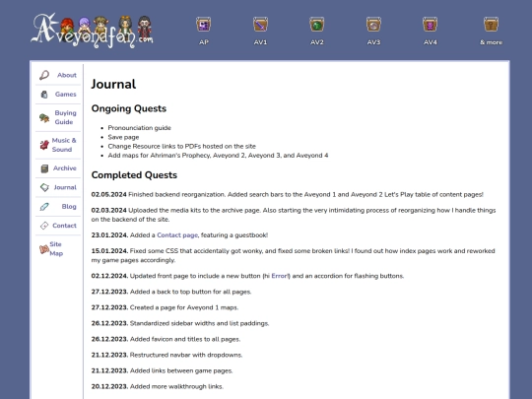This screenshot has height=399, width=532.
Task: Open the Games sidebar link
Action: (65, 94)
